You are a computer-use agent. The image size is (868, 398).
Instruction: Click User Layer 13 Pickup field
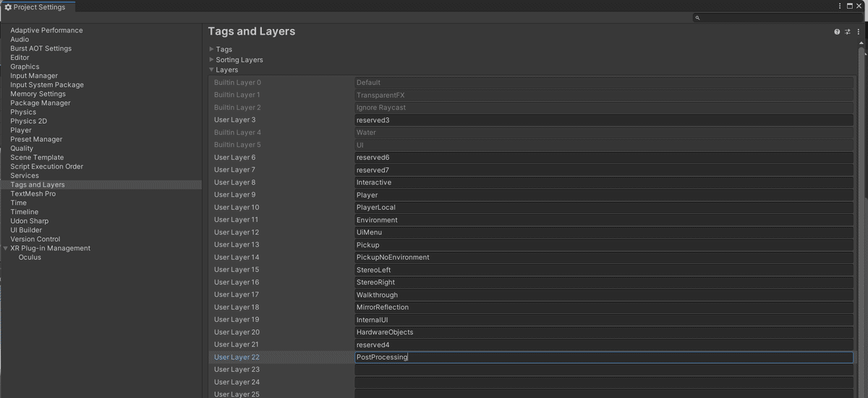[604, 245]
